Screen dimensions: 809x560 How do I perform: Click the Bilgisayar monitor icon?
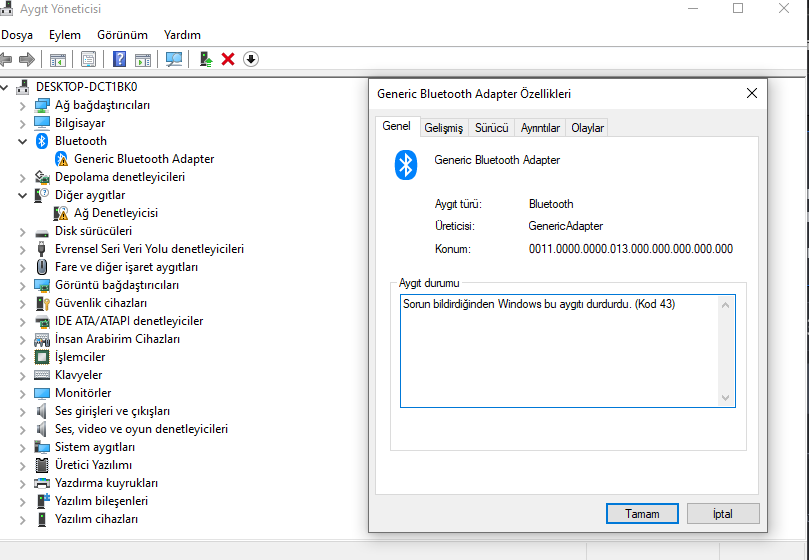42,123
